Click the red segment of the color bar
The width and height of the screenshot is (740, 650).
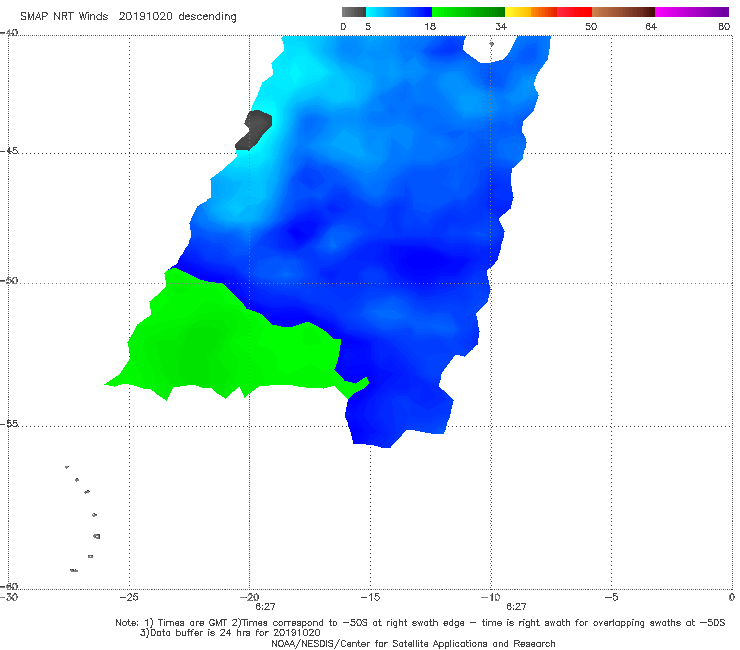pyautogui.click(x=574, y=12)
